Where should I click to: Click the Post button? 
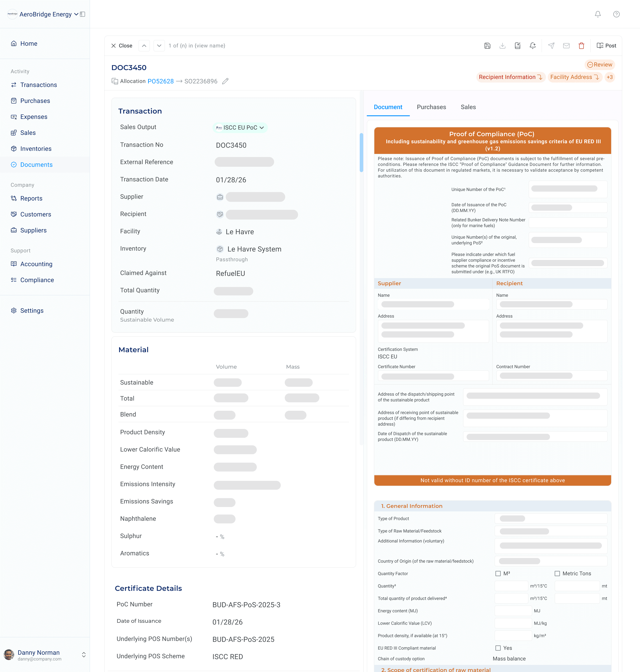(x=606, y=46)
